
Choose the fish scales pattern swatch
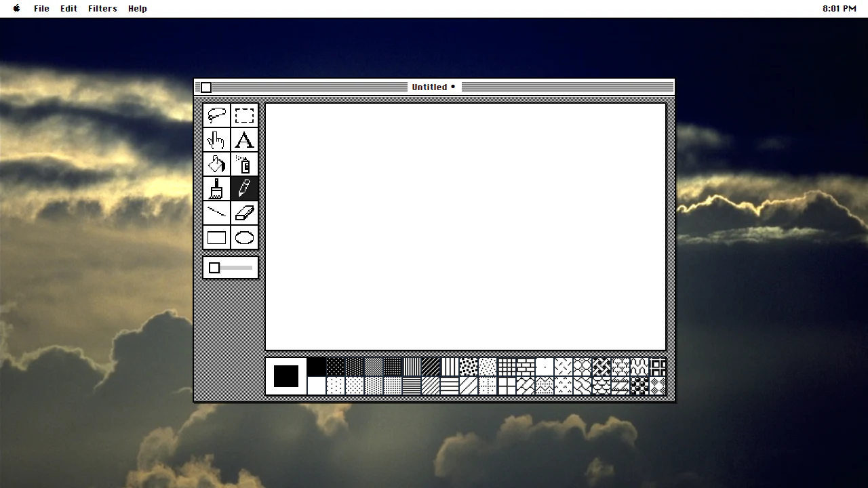click(601, 386)
